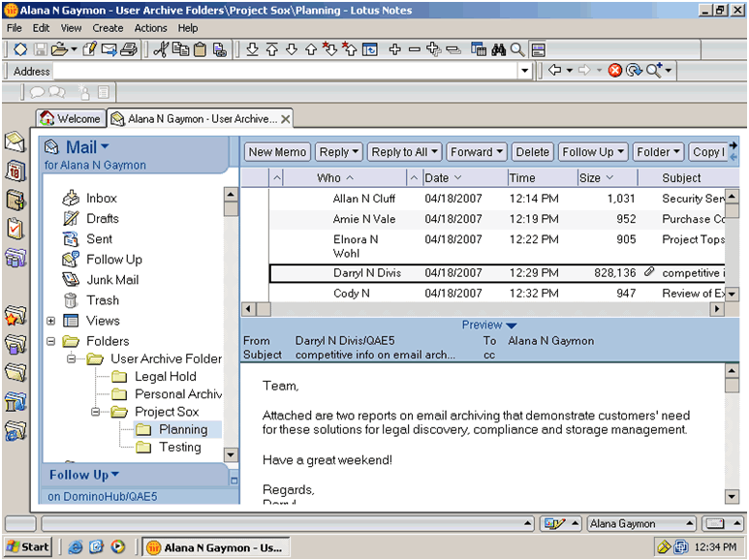Image resolution: width=749 pixels, height=560 pixels.
Task: Open the Calendar bookmark icon
Action: (x=15, y=171)
